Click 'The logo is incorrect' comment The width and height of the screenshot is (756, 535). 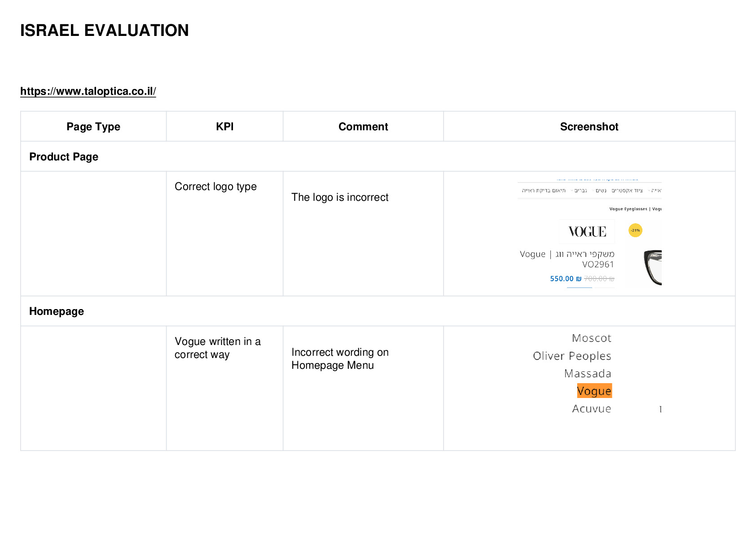tap(340, 197)
